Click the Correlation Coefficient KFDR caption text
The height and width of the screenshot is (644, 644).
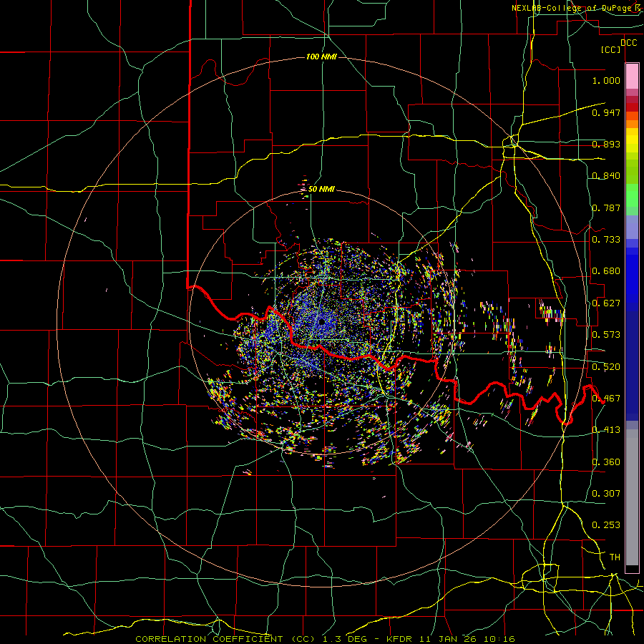[325, 639]
